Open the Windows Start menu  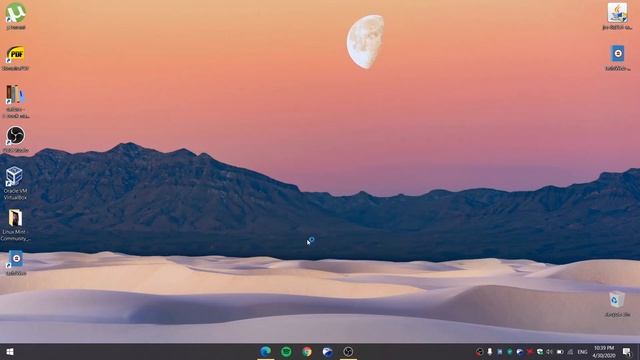pyautogui.click(x=10, y=352)
